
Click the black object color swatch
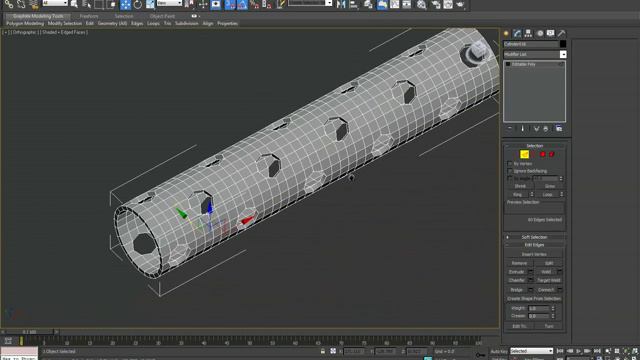(563, 44)
